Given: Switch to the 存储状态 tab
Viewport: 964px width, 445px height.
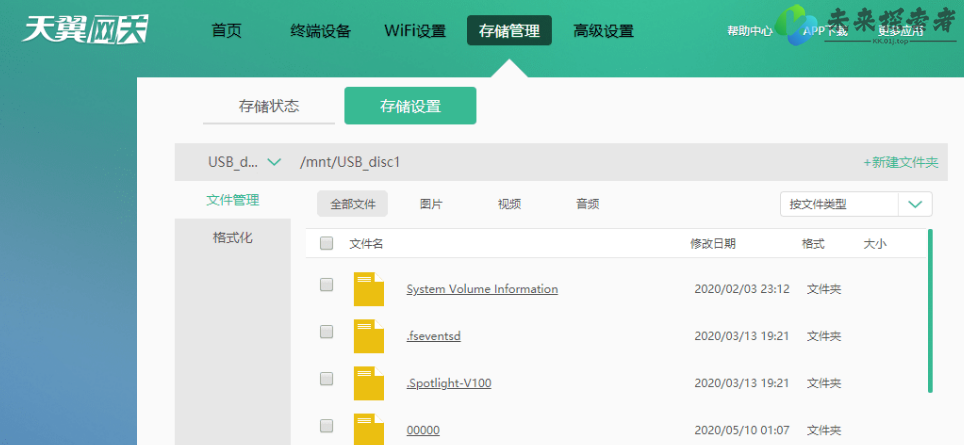Looking at the screenshot, I should pos(268,106).
